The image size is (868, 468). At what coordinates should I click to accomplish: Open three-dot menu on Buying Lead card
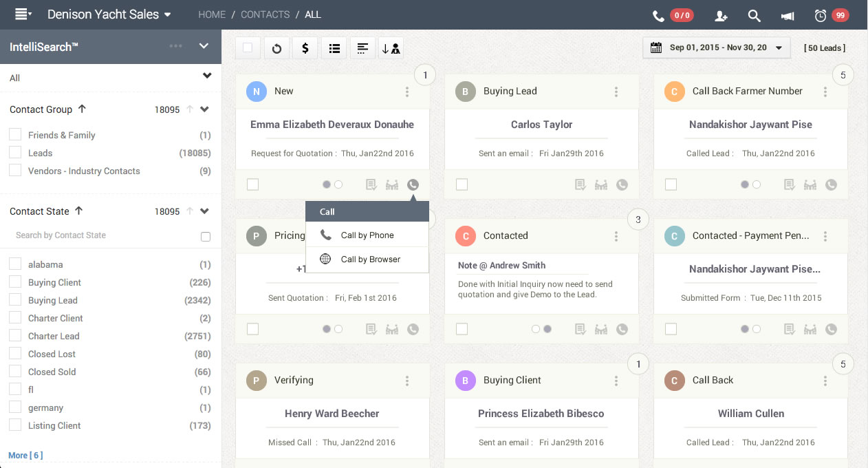pos(616,92)
